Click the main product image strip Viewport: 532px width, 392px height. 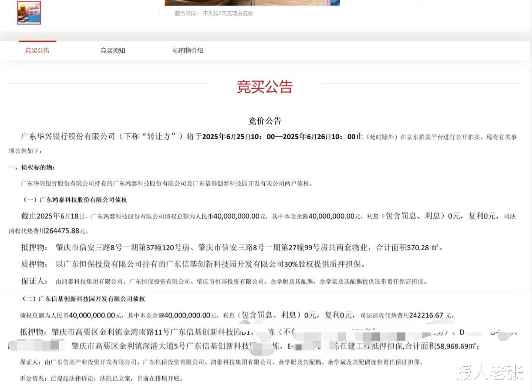coord(252,3)
